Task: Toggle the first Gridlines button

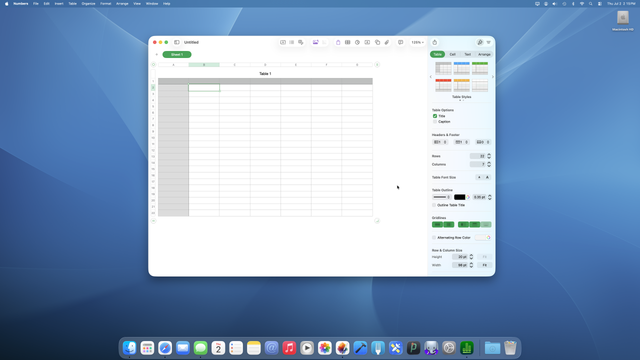Action: [437, 224]
